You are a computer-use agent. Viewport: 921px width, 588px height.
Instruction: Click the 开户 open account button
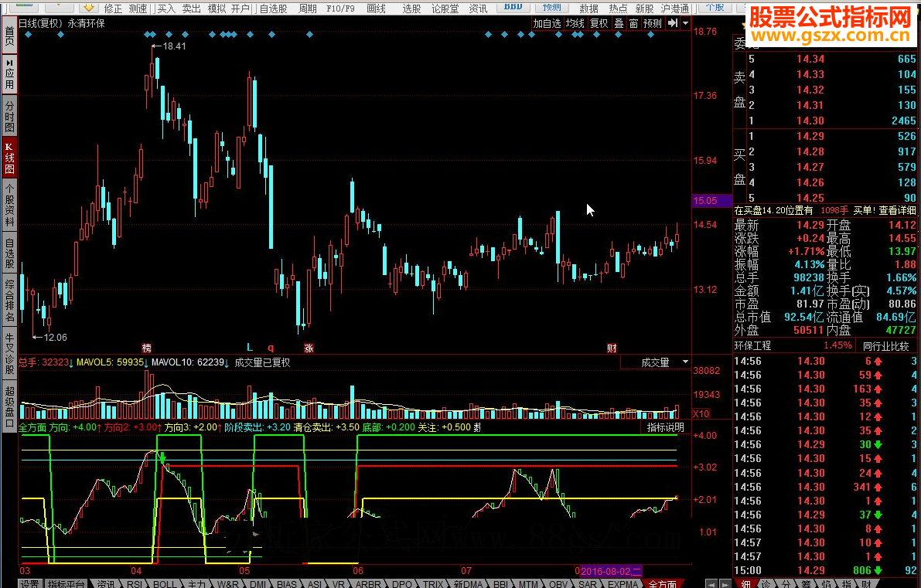(240, 8)
